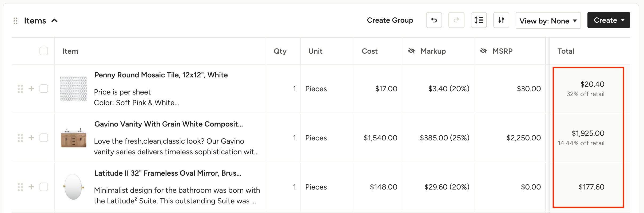Click the redo arrow icon
This screenshot has width=644, height=213.
(x=456, y=20)
